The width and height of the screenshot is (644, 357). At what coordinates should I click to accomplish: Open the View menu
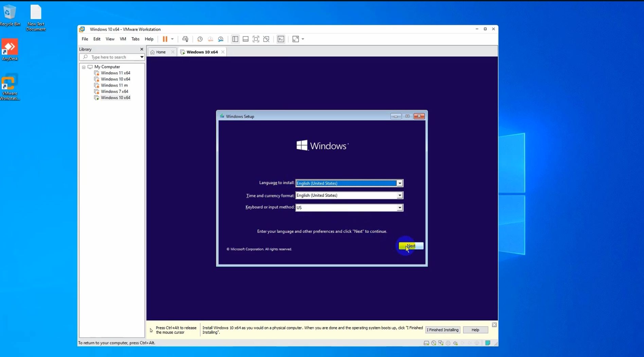(x=110, y=39)
